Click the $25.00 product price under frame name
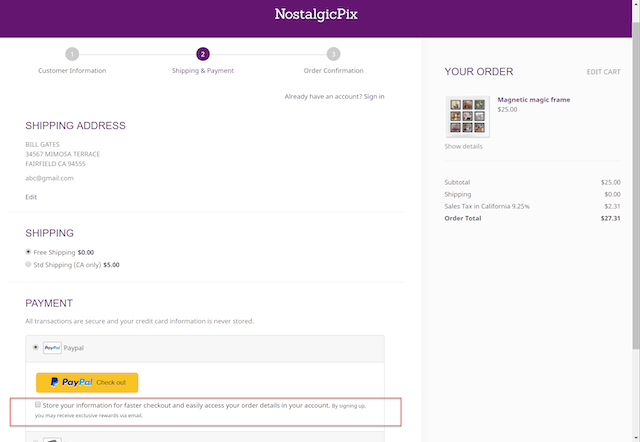 (x=507, y=109)
